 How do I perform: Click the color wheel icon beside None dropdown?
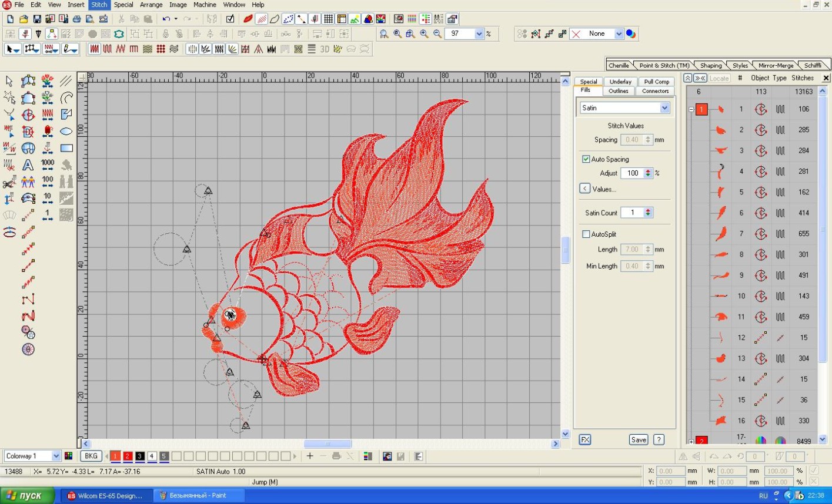pos(631,34)
